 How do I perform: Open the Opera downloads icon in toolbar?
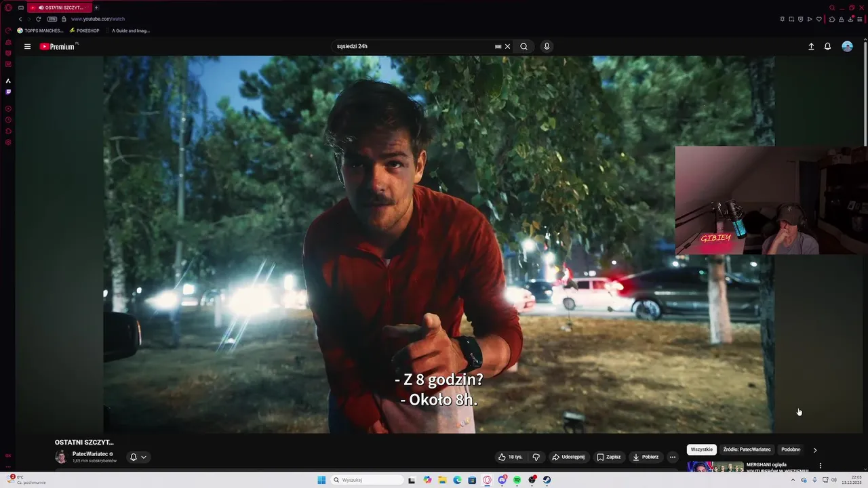click(850, 19)
